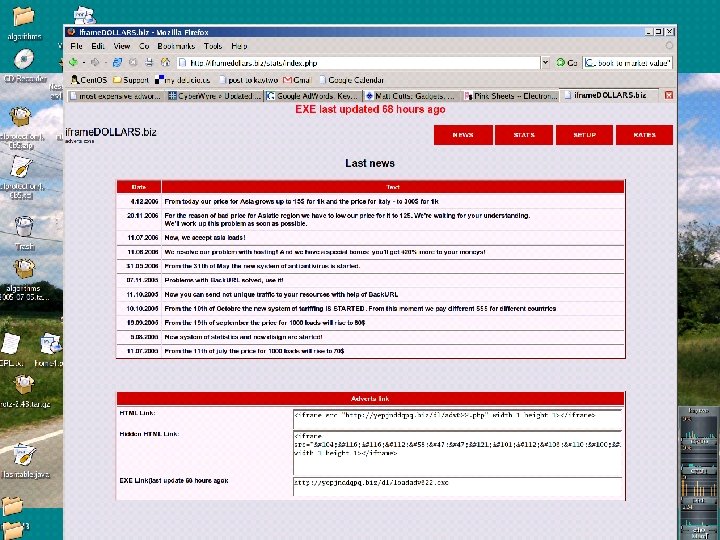Screen dimensions: 720x540
Task: Click the Firefox Back arrow button
Action: point(73,62)
